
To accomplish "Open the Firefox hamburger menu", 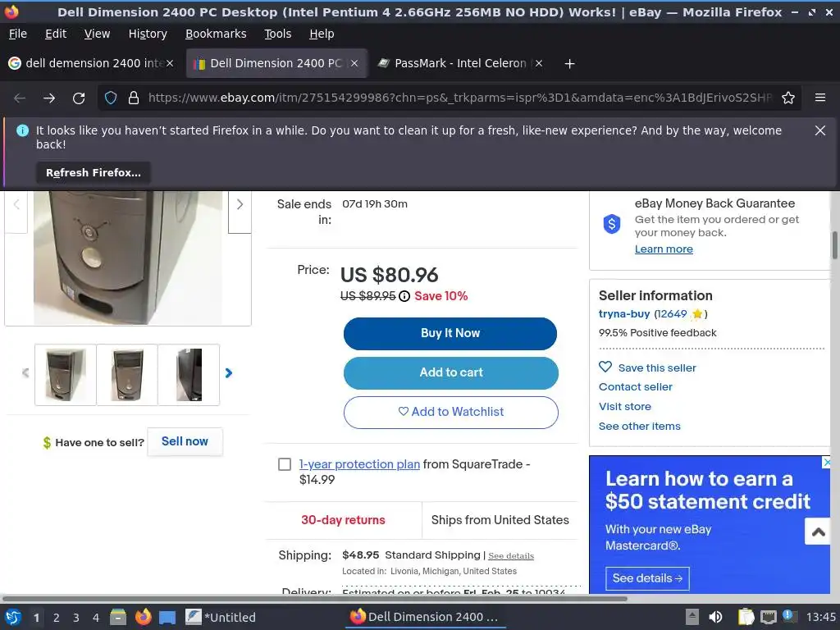I will click(820, 98).
